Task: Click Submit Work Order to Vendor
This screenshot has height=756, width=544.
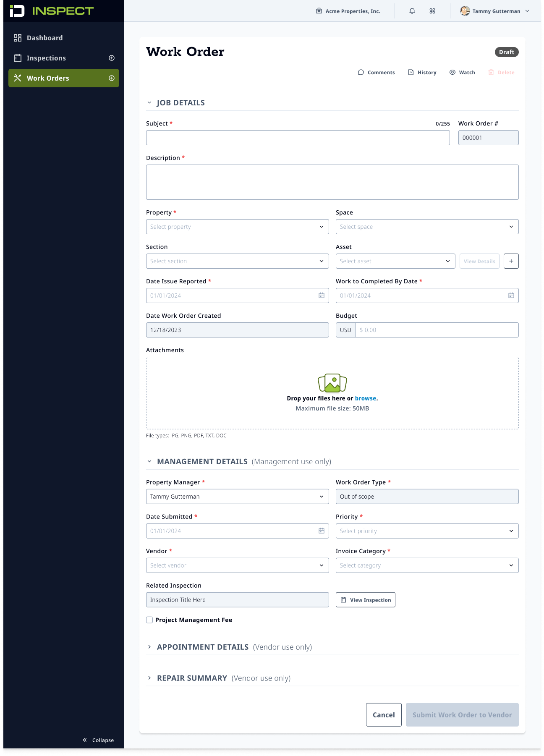Action: tap(462, 715)
